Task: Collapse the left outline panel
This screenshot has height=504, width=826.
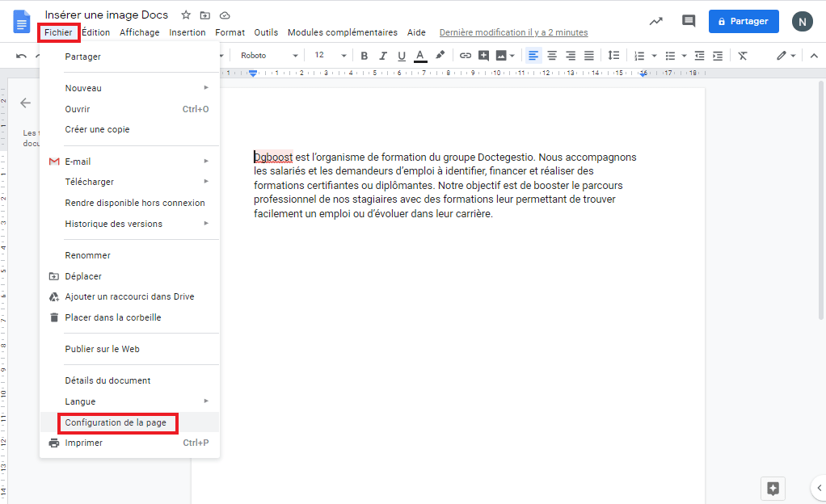Action: [25, 103]
